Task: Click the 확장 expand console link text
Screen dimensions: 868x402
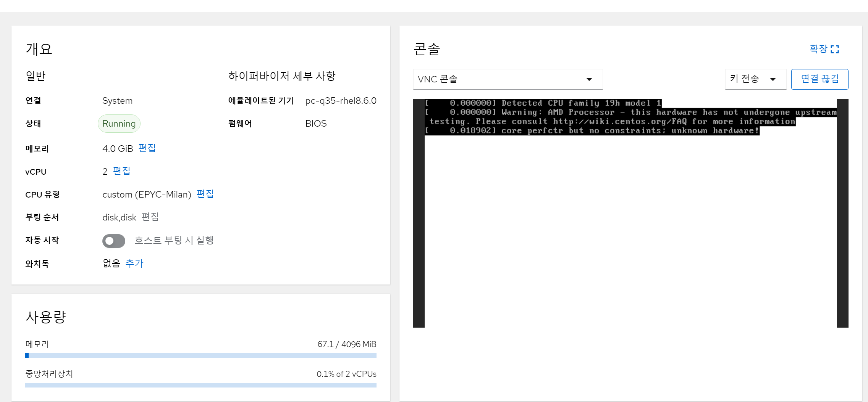Action: coord(818,49)
